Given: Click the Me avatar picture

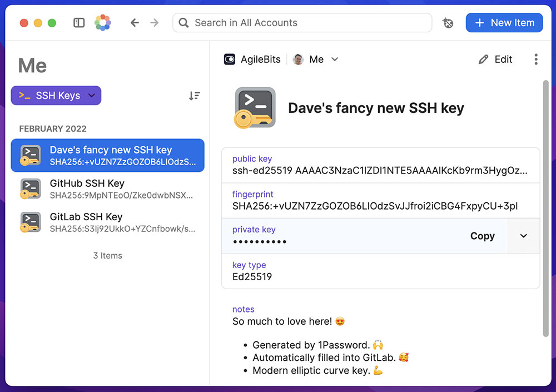Looking at the screenshot, I should pyautogui.click(x=299, y=59).
